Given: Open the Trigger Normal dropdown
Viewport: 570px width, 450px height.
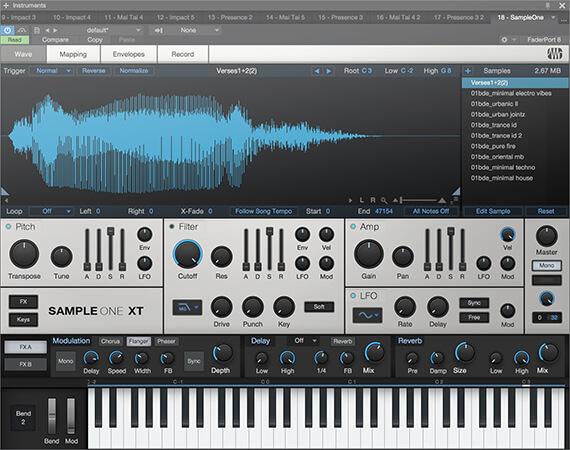Looking at the screenshot, I should point(52,71).
